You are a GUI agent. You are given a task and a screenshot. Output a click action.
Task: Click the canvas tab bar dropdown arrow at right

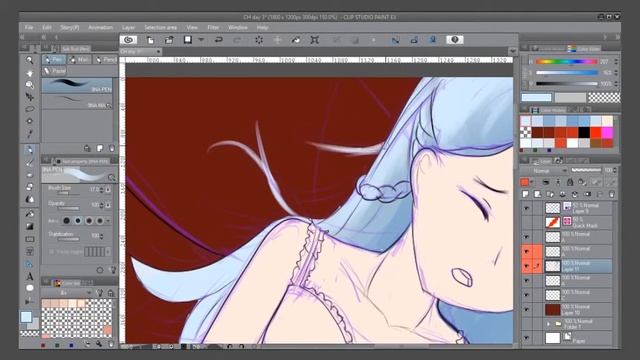pyautogui.click(x=513, y=51)
